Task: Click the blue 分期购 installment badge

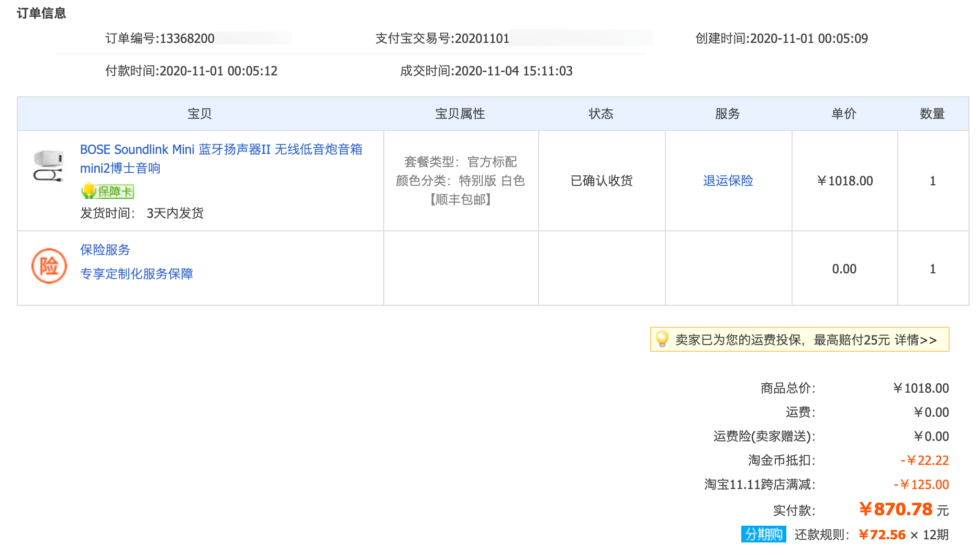Action: pos(763,534)
